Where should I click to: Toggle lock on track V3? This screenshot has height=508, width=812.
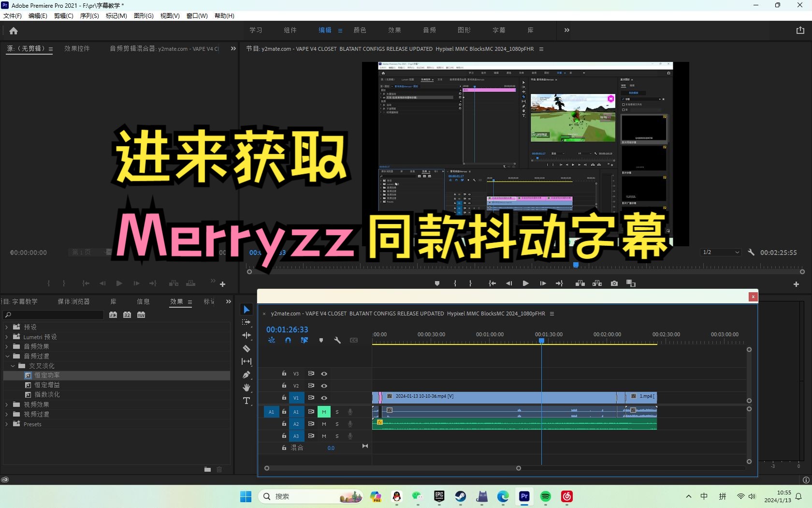click(284, 374)
